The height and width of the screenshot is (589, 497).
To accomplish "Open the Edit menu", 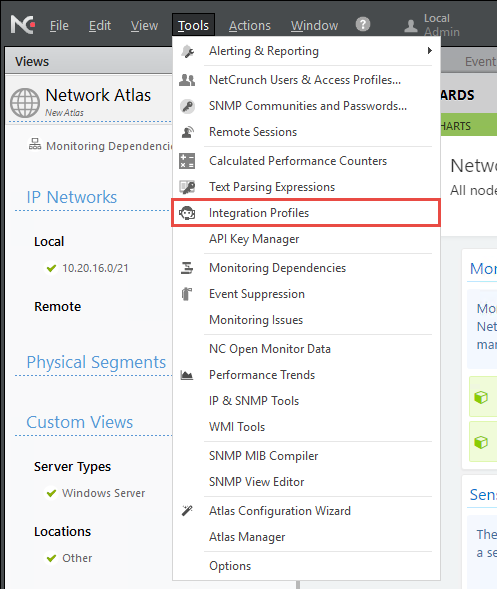I will click(x=100, y=26).
